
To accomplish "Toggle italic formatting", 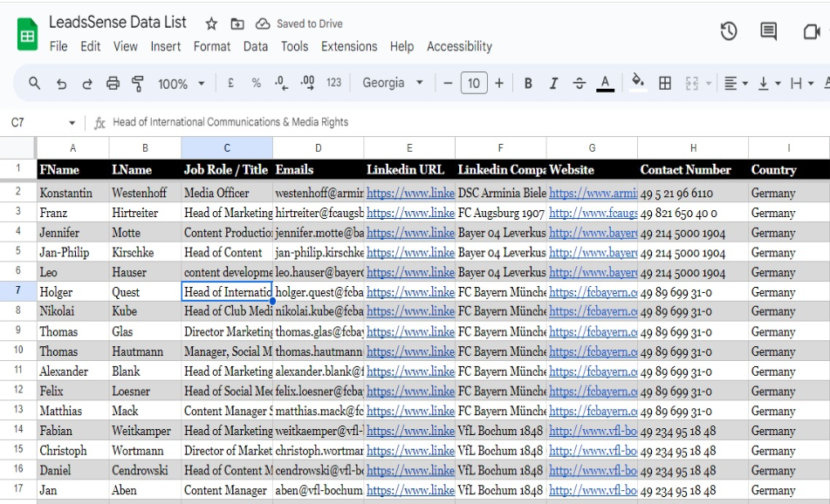I will 553,82.
